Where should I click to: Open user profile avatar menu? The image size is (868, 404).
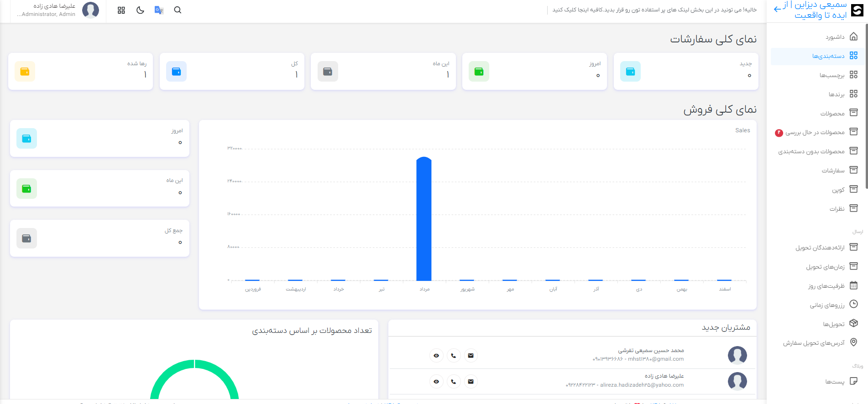tap(90, 10)
